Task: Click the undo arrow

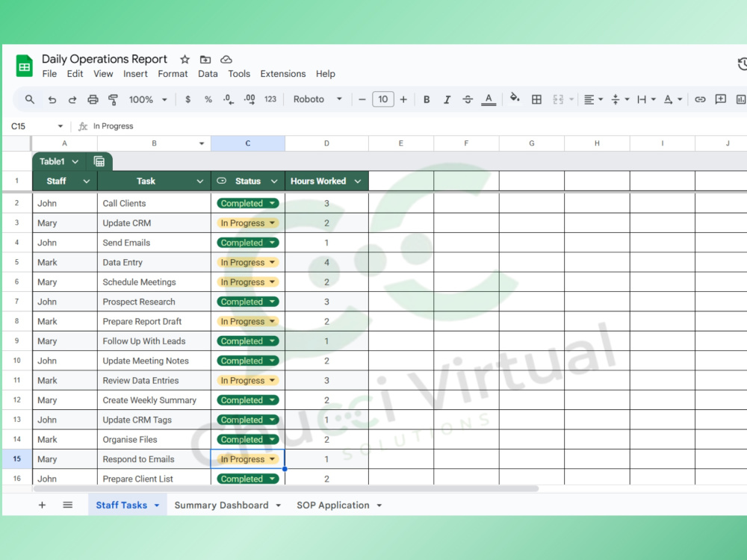Action: pos(52,99)
